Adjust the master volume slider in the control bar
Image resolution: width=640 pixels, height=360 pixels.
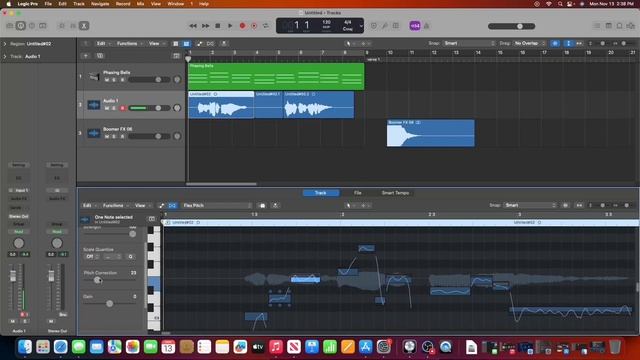pos(511,26)
